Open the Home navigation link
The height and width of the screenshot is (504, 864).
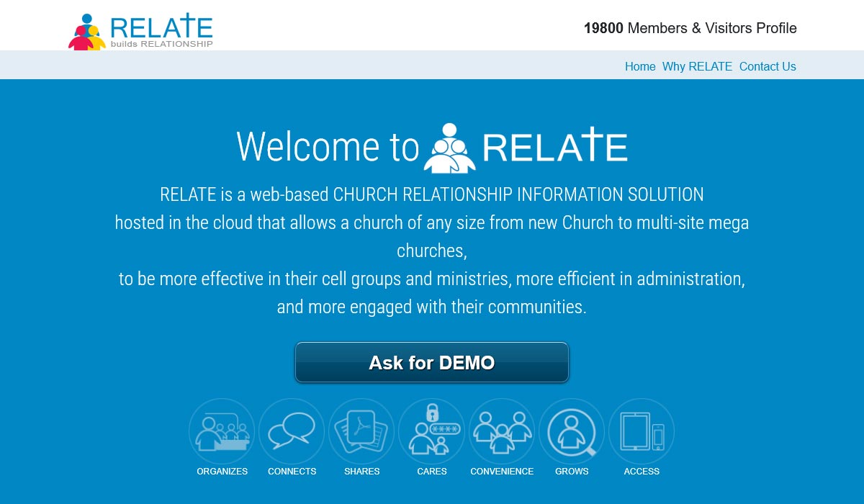pyautogui.click(x=640, y=66)
